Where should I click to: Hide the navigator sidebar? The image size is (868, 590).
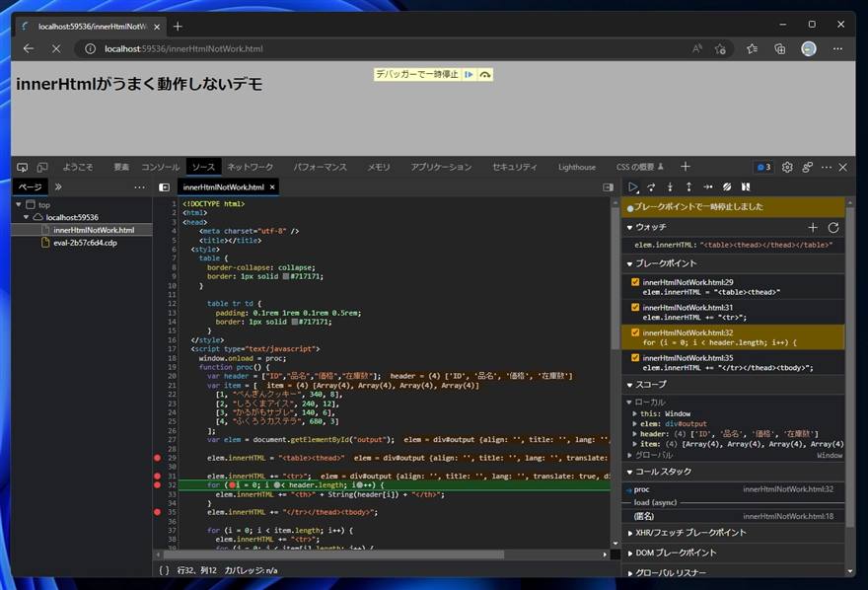coord(164,187)
